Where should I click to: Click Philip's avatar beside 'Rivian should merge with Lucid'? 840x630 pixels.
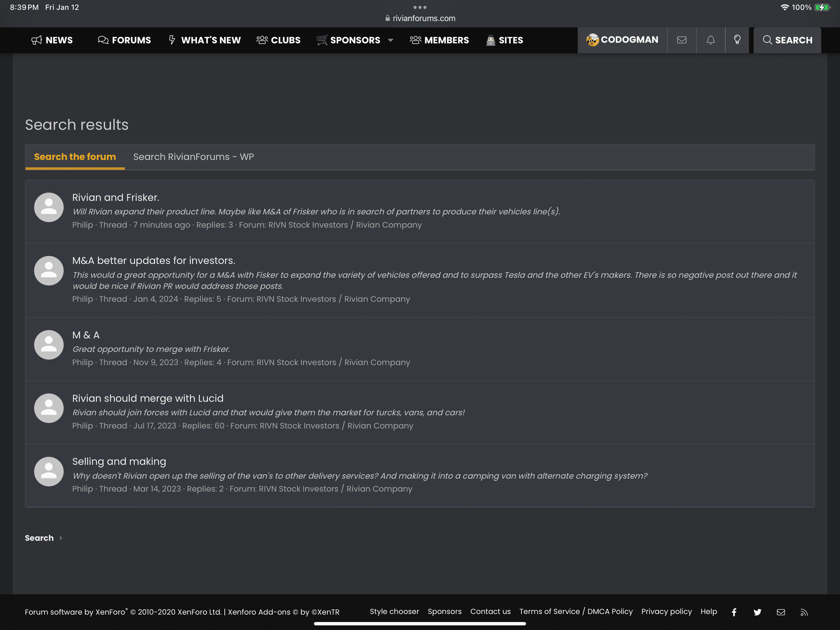(49, 408)
